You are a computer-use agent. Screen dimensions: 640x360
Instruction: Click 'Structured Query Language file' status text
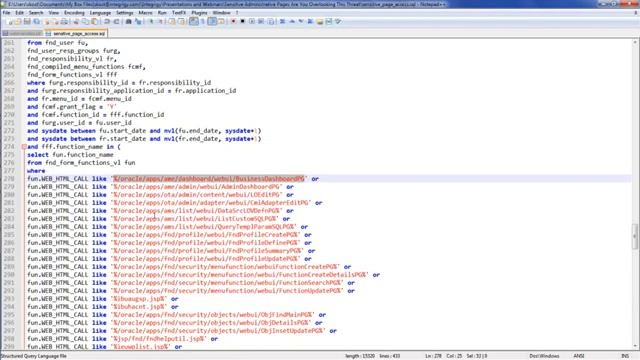pos(33,356)
